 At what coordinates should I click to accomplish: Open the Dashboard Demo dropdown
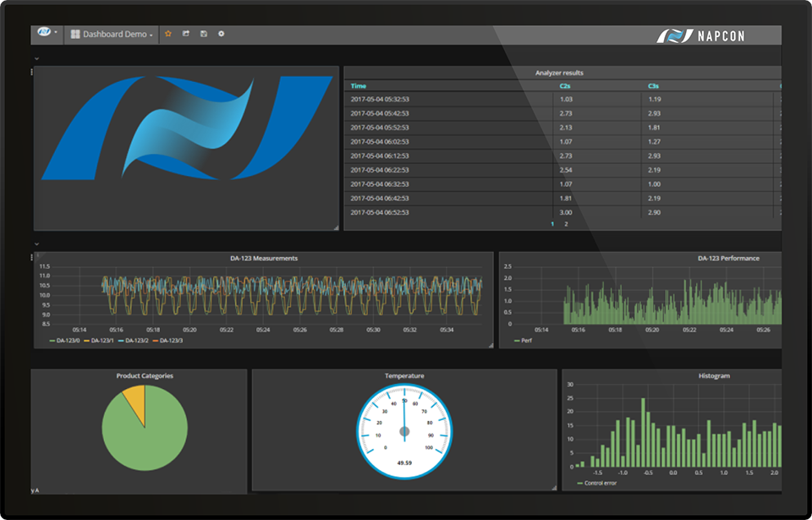117,35
